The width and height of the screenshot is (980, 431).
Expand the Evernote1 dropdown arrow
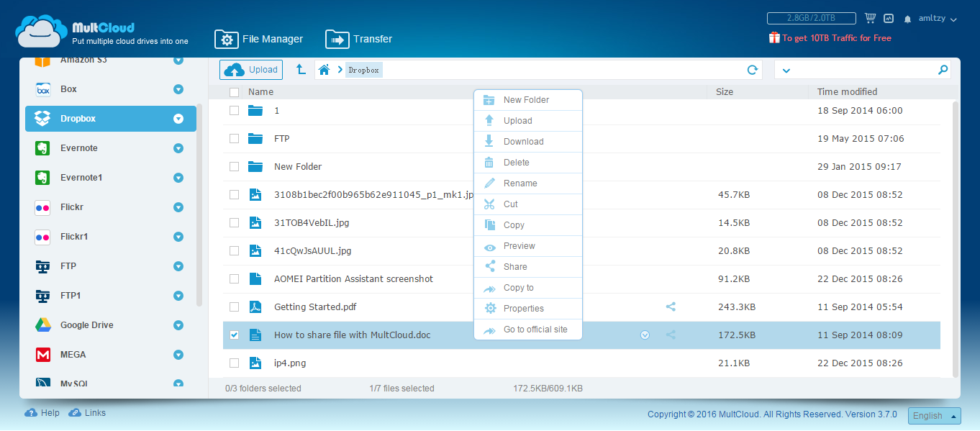[178, 178]
